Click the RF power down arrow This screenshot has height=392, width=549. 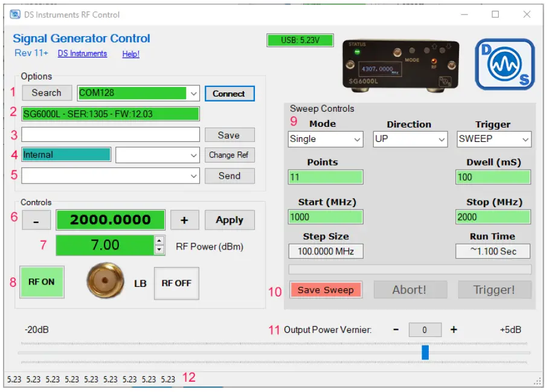click(x=159, y=249)
